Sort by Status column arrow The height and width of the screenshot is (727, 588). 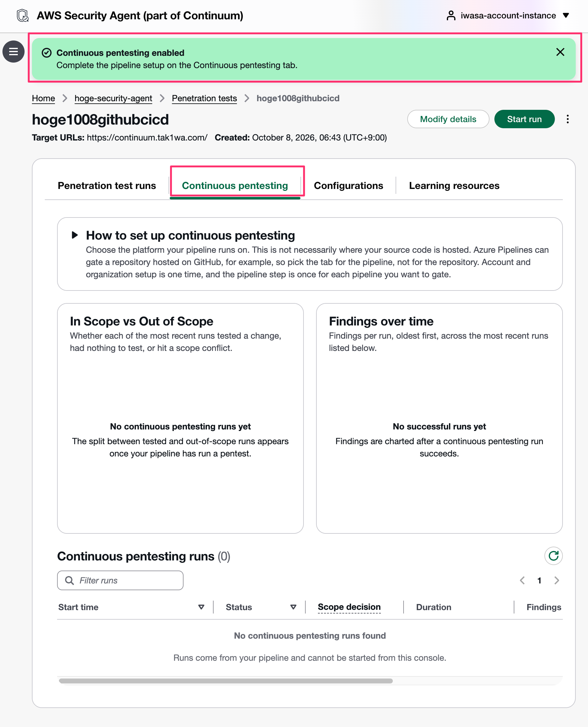(293, 607)
